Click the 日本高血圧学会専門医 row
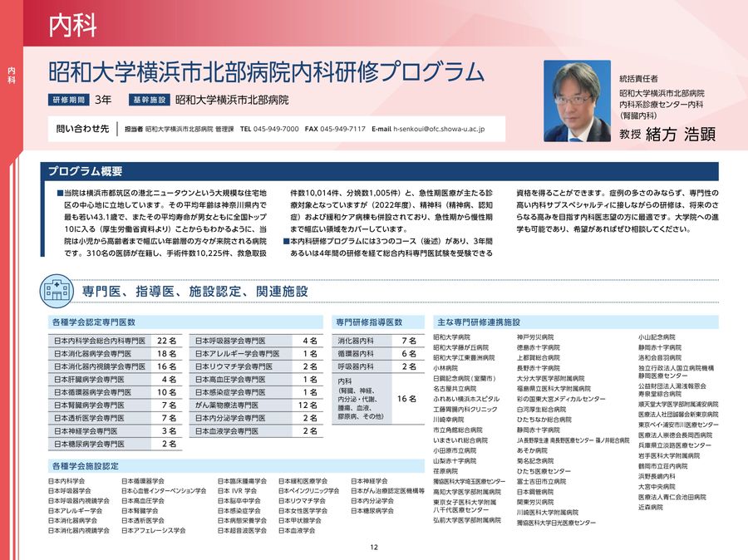The image size is (748, 560). [256, 379]
